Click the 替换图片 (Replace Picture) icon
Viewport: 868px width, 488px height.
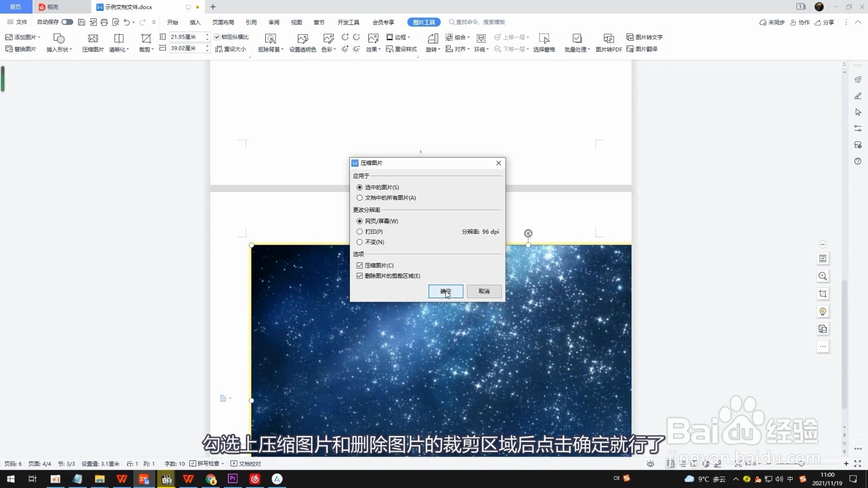(21, 49)
